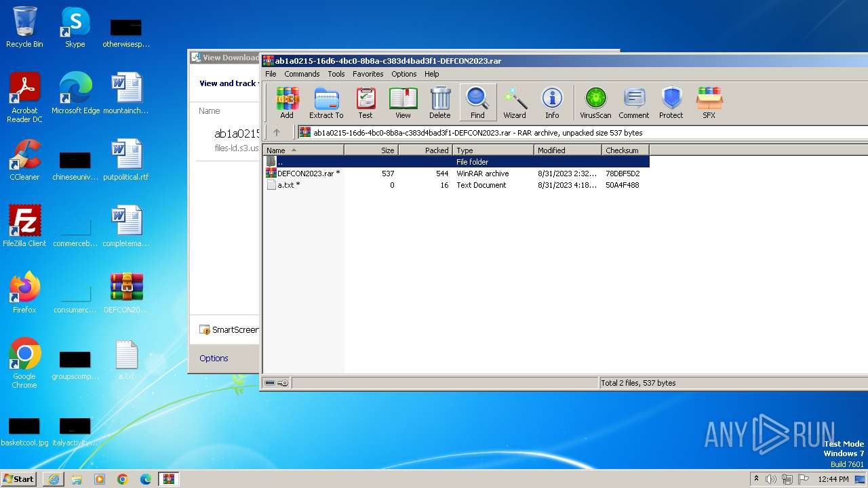Viewport: 868px width, 488px height.
Task: Click the Protect shield icon
Action: pyautogui.click(x=671, y=102)
